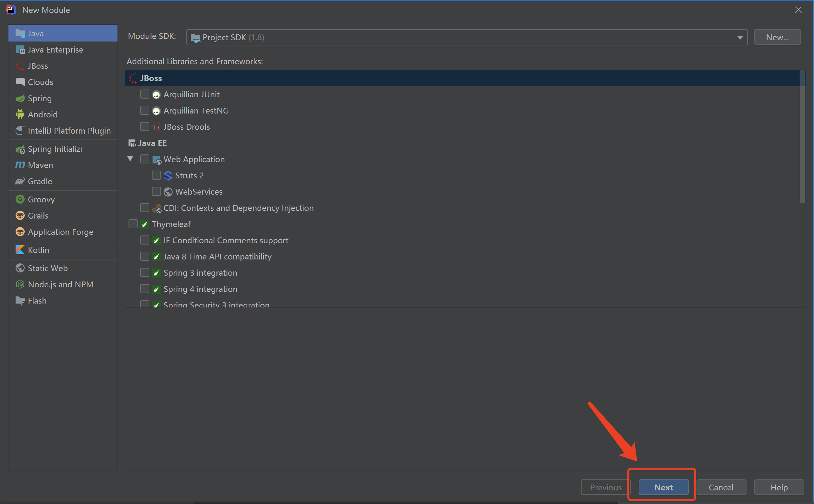Select the JBoss frameworks group header
814x504 pixels.
pyautogui.click(x=151, y=78)
